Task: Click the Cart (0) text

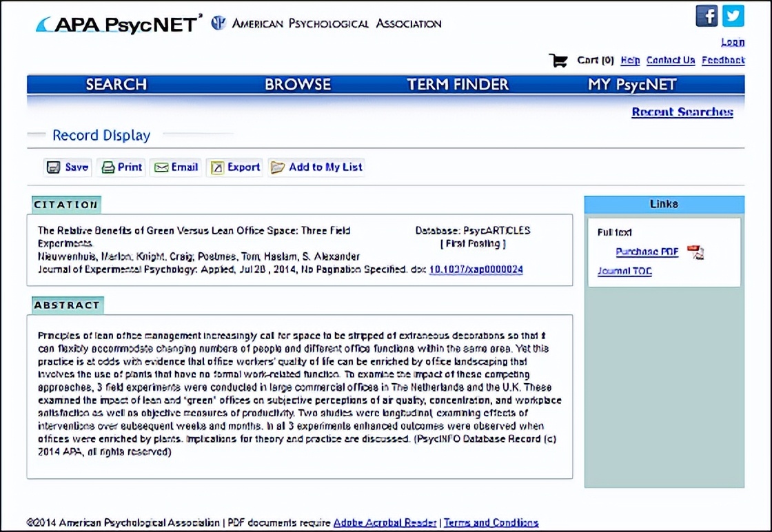Action: tap(596, 60)
